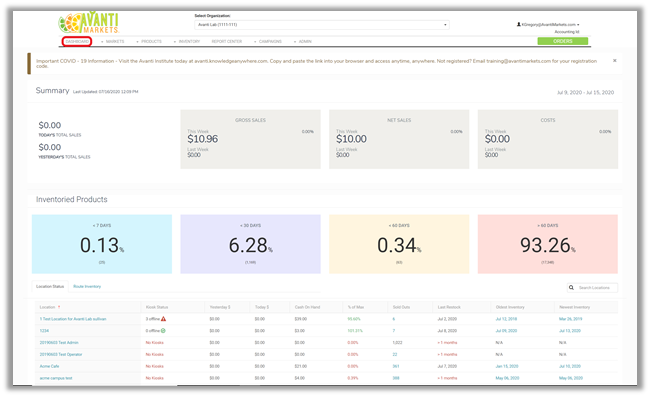Click the < 30 Days purple tile

[x=250, y=244]
